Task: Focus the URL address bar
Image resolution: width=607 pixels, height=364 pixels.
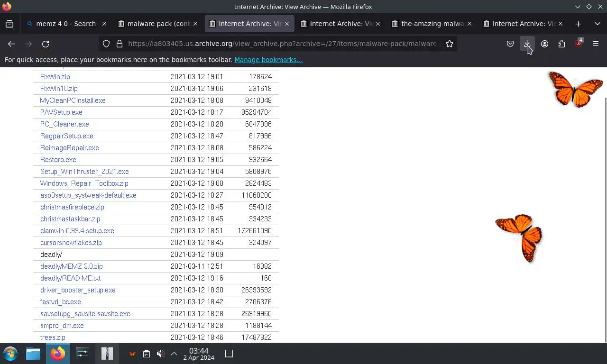Action: (x=282, y=44)
